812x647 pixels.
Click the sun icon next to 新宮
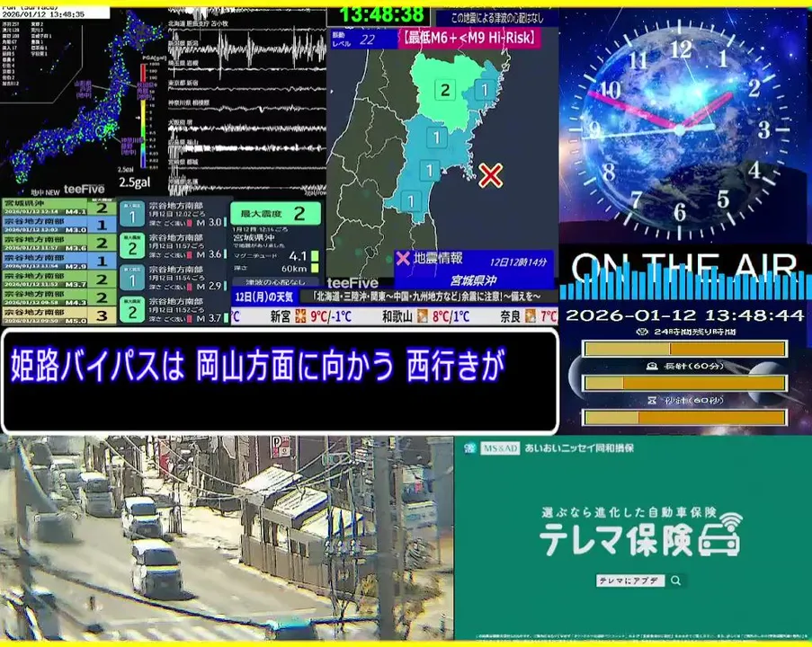pyautogui.click(x=300, y=316)
